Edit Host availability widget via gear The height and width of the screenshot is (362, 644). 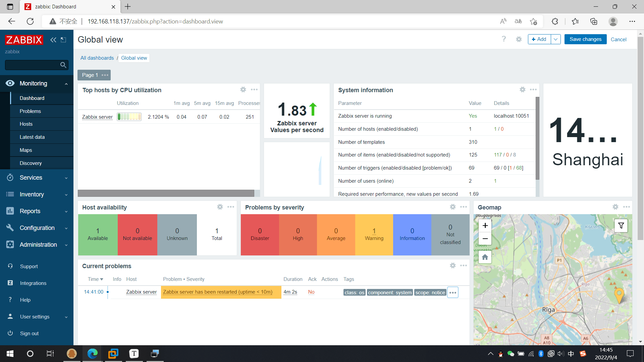[220, 207]
